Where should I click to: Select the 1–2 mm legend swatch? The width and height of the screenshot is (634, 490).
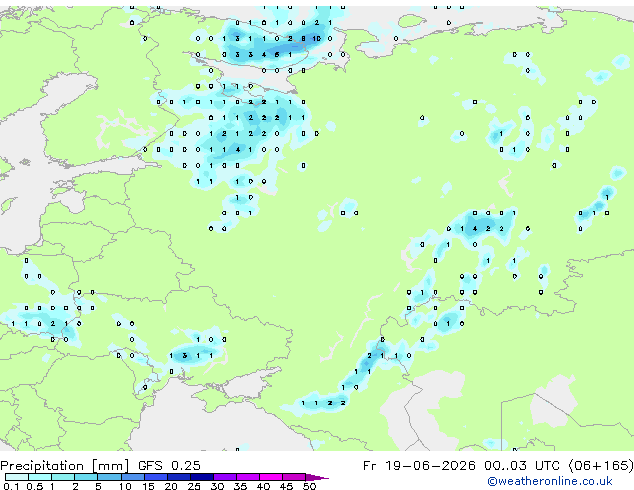coord(63,477)
